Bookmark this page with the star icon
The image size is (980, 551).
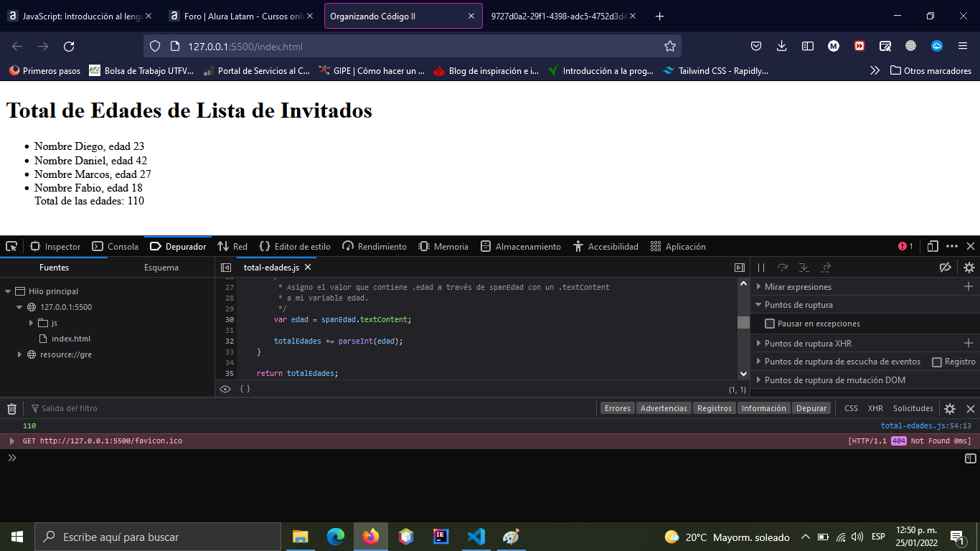670,47
